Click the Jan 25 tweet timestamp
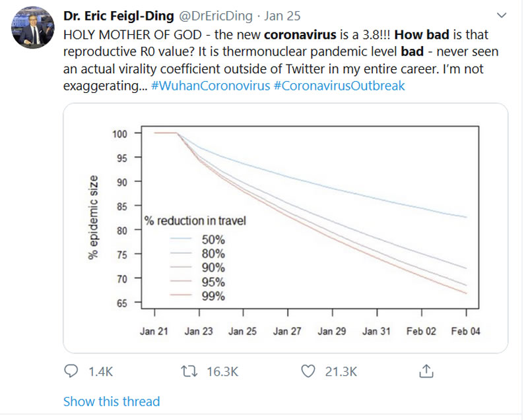This screenshot has height=420, width=528. point(282,15)
